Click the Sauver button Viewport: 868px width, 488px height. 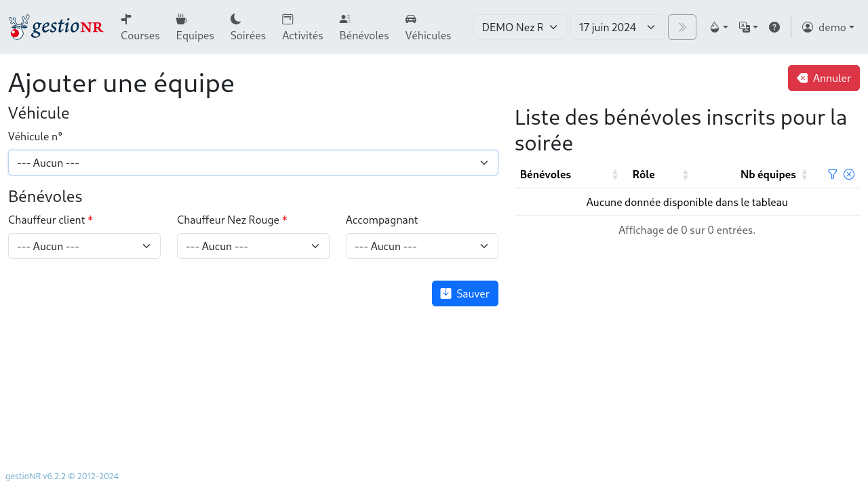[465, 293]
